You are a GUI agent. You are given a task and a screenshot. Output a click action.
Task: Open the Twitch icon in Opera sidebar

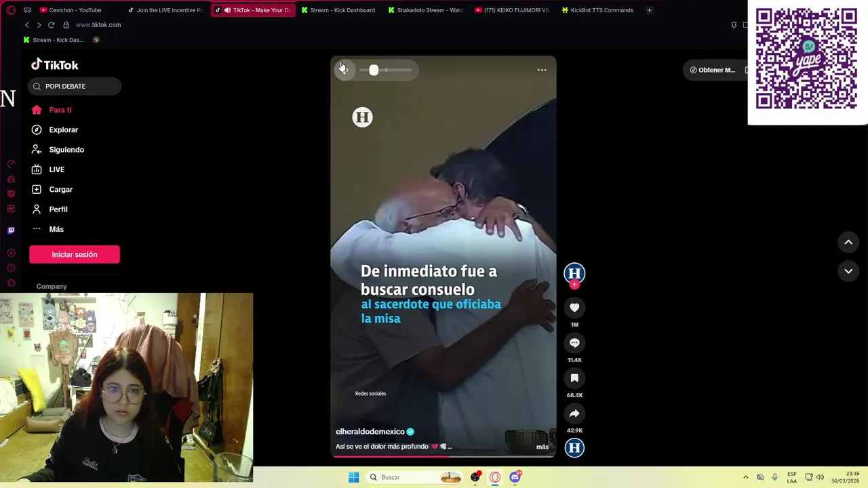11,230
